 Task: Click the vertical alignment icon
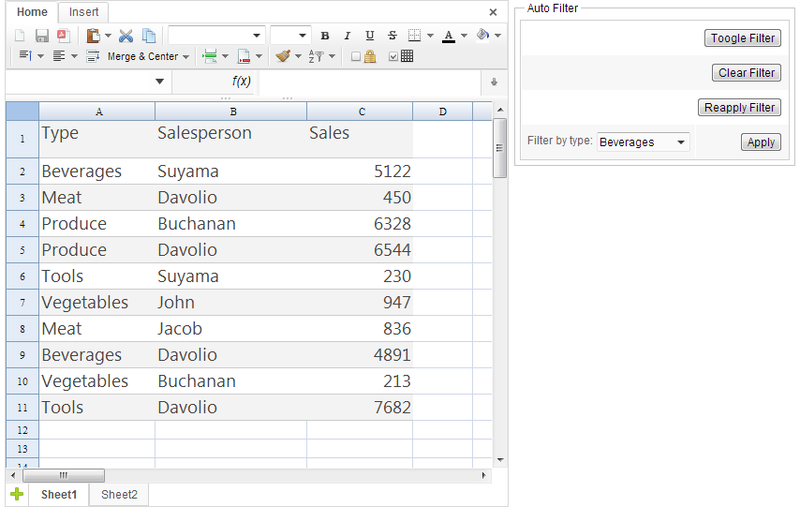(x=25, y=55)
